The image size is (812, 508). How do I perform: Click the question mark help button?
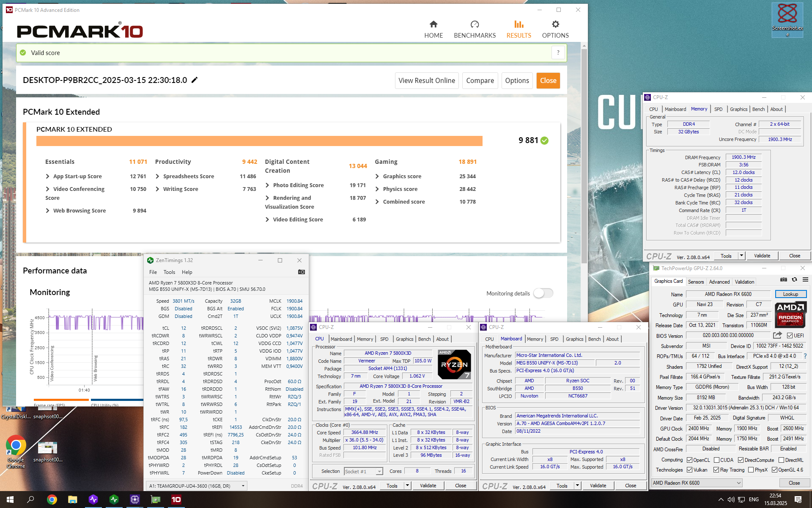[x=558, y=52]
